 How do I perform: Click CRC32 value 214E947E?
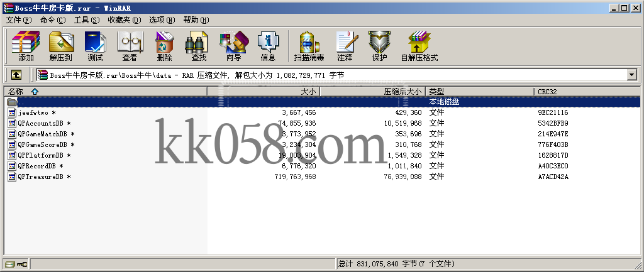(x=553, y=134)
